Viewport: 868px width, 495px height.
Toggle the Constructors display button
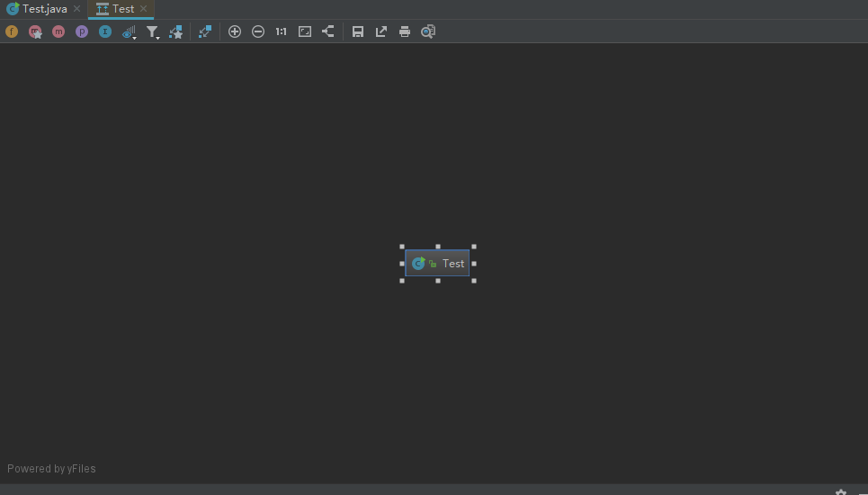(x=35, y=31)
